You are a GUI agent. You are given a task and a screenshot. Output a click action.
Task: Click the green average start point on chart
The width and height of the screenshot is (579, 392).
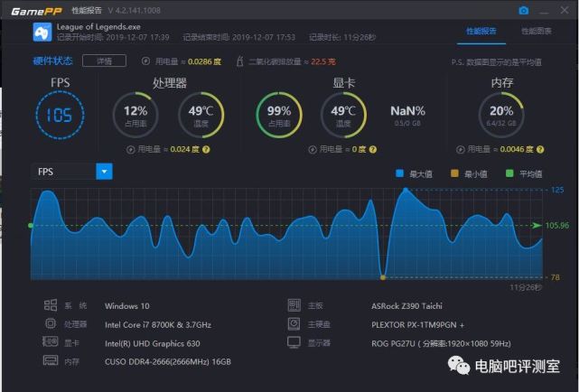pyautogui.click(x=31, y=225)
